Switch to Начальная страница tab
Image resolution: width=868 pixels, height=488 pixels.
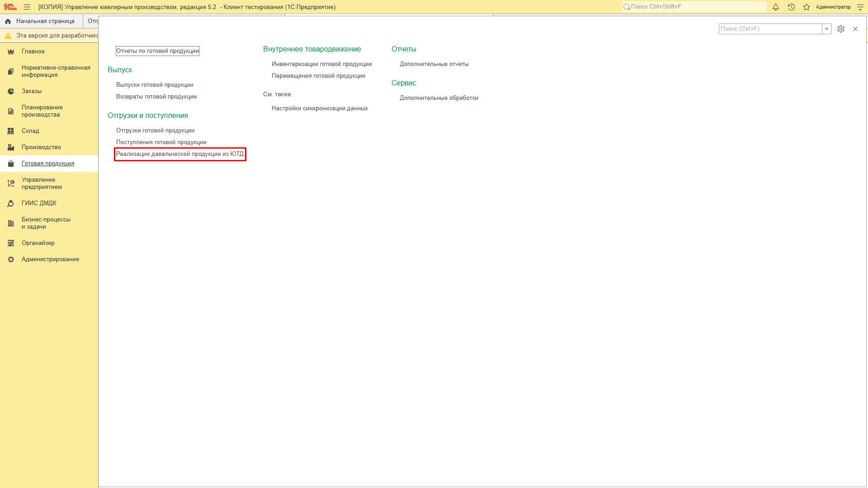point(41,21)
